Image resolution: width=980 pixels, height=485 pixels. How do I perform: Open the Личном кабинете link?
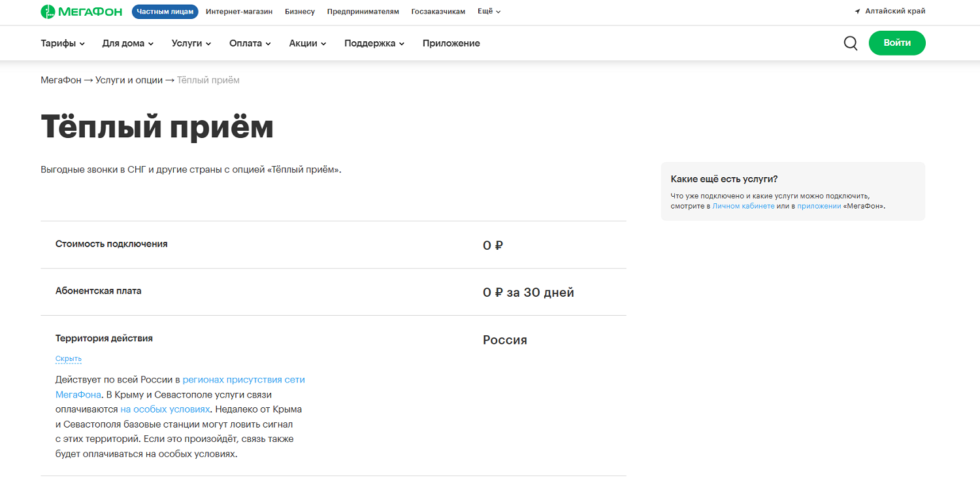pyautogui.click(x=743, y=206)
